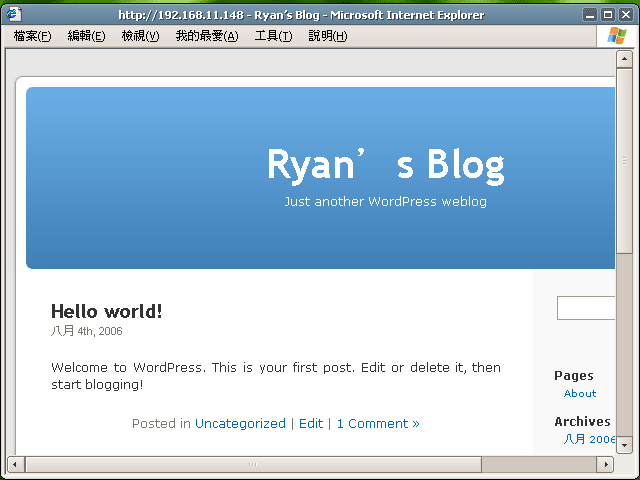Viewport: 640px width, 480px height.
Task: Click the horizontal scrollbar left arrow
Action: point(16,464)
